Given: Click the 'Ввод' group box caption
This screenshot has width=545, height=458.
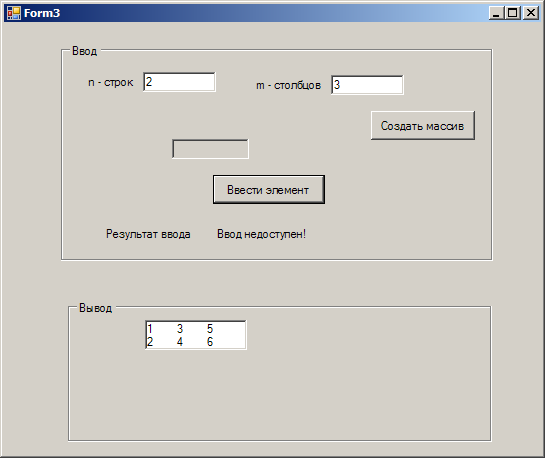Looking at the screenshot, I should click(84, 51).
